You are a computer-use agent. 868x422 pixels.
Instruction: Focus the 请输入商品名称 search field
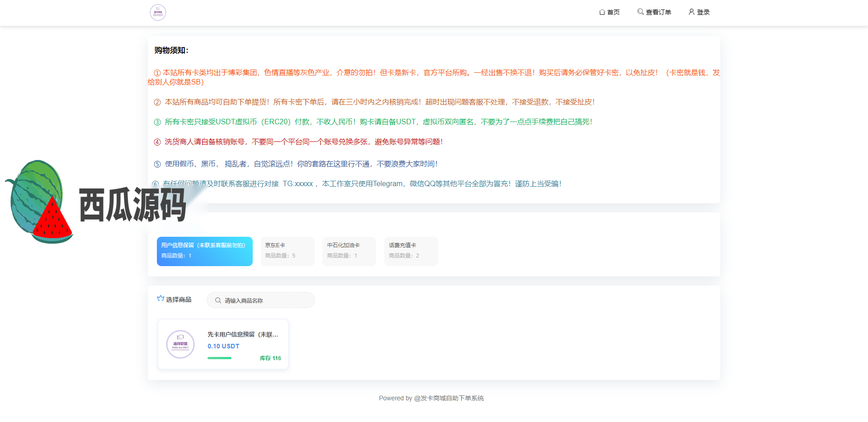267,300
